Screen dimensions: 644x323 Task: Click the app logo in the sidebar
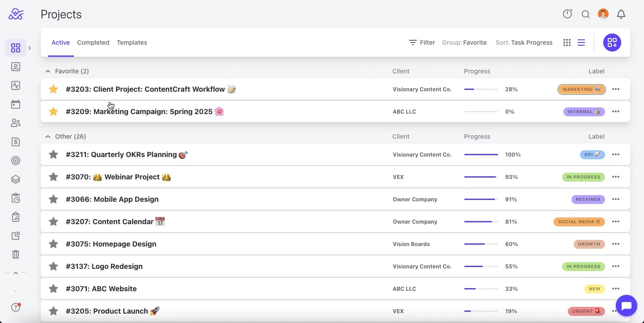(x=16, y=14)
